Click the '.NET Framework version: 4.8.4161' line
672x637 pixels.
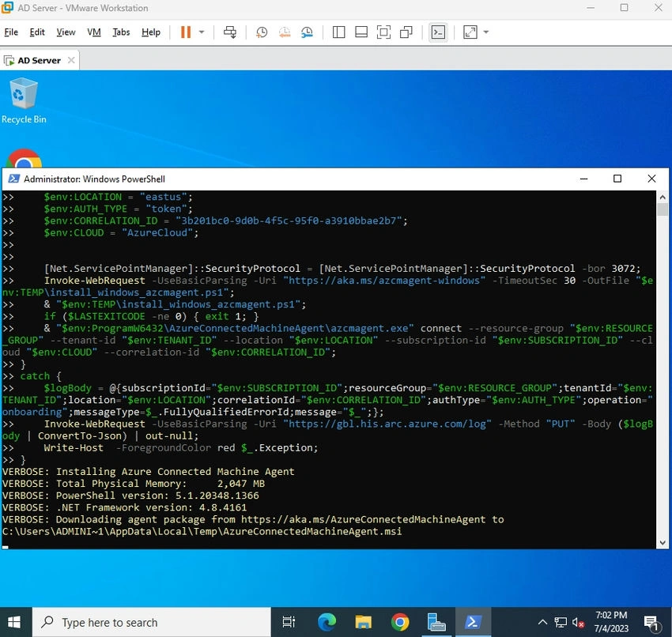pos(125,507)
